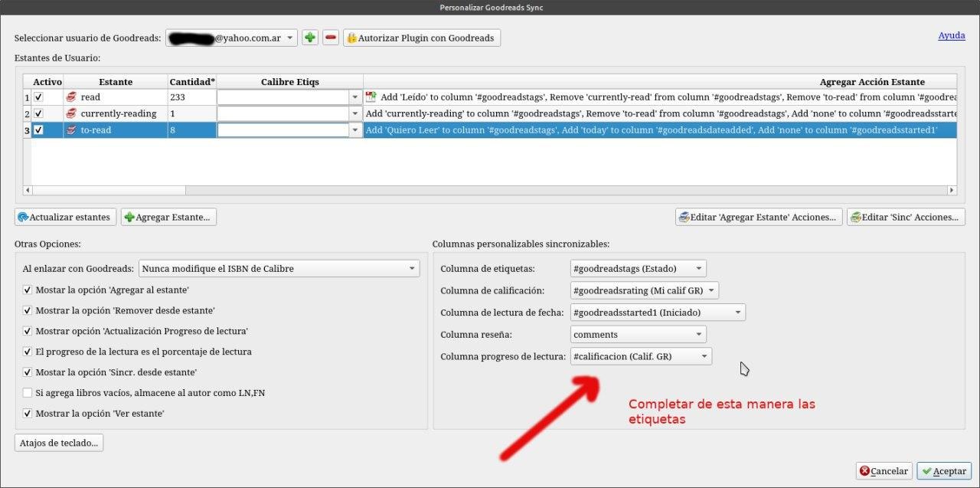The height and width of the screenshot is (488, 980).
Task: Open the Ayuda help link
Action: click(x=952, y=35)
